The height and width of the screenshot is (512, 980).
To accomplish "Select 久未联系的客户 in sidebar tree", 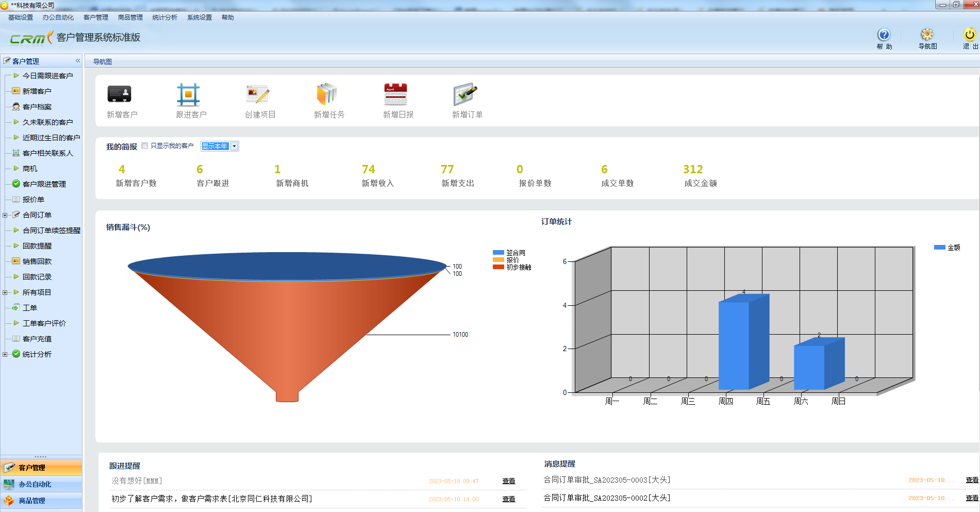I will point(47,122).
